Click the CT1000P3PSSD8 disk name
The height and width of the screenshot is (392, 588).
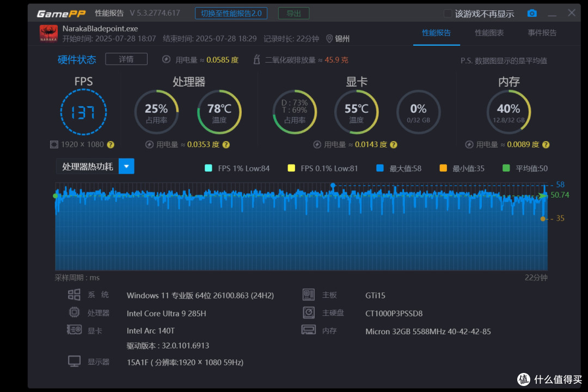point(394,313)
